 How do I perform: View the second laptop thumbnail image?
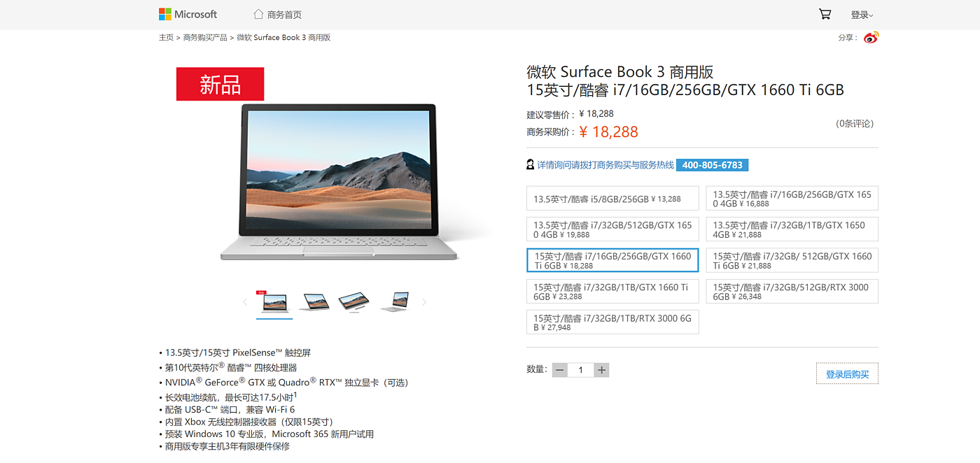click(314, 302)
